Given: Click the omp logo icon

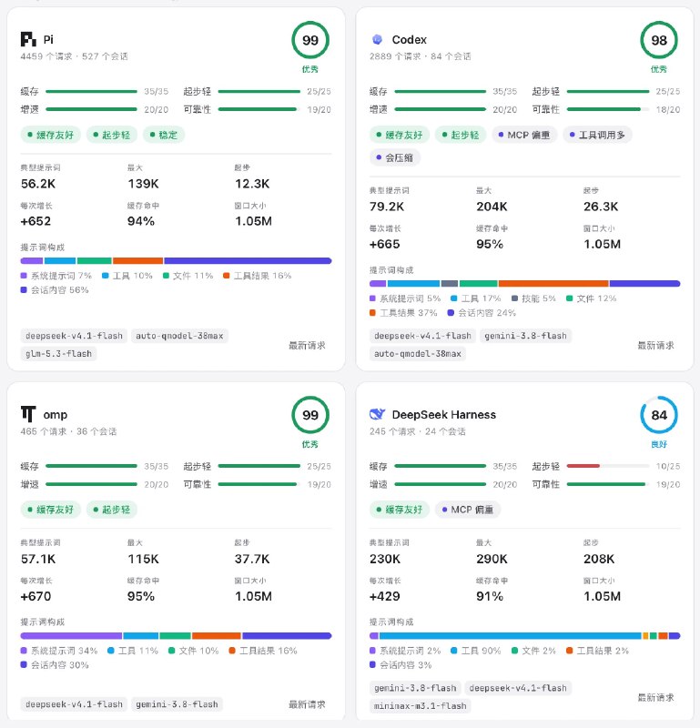Looking at the screenshot, I should point(28,414).
